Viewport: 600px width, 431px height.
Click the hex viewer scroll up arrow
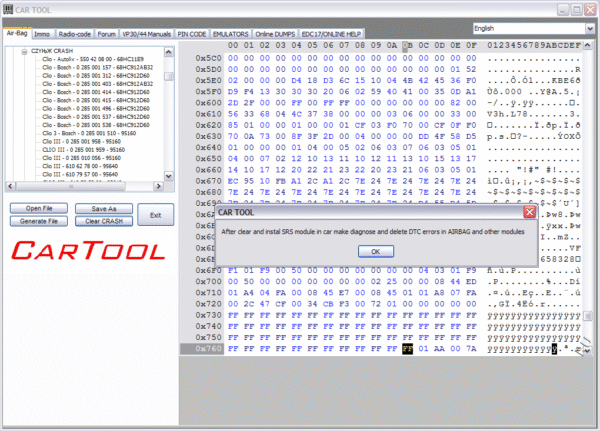coord(588,46)
